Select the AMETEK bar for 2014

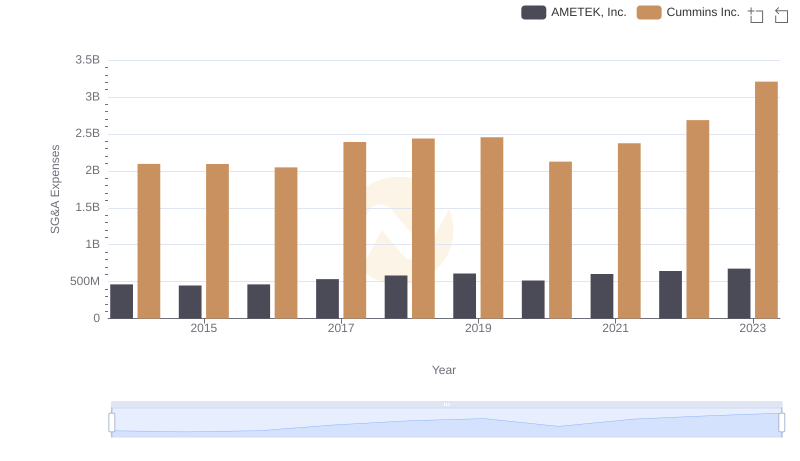pos(121,301)
